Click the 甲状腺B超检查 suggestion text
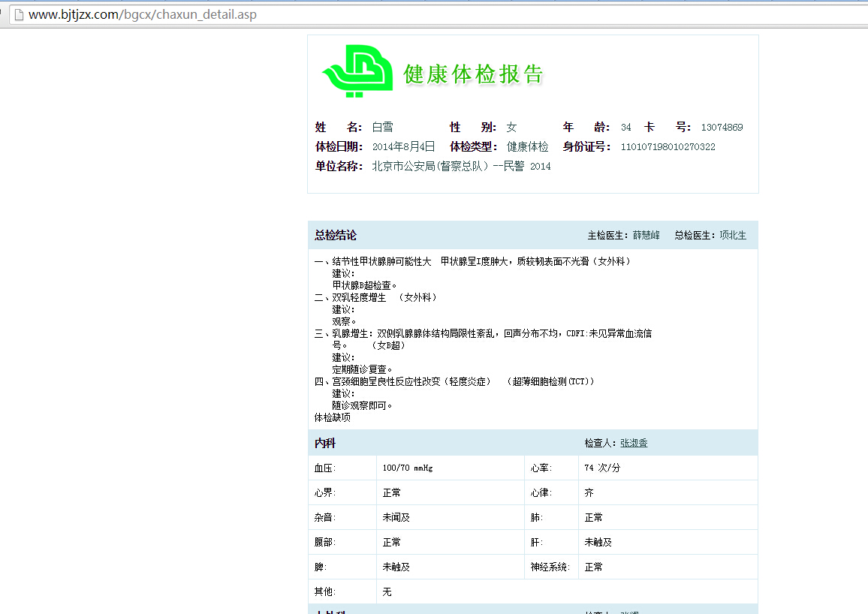This screenshot has width=868, height=614. coord(364,285)
